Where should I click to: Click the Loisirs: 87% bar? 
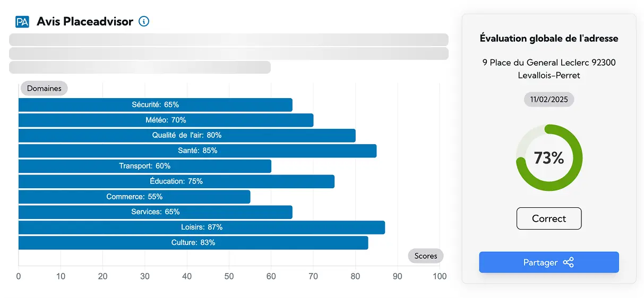(x=202, y=227)
